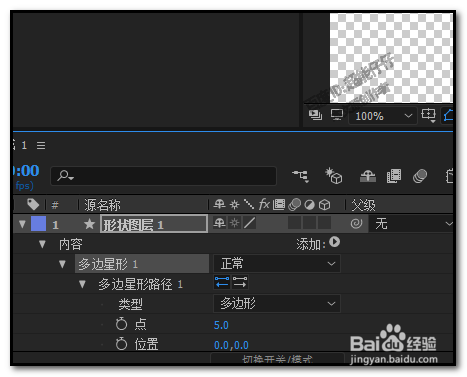Open 正常 blend mode dropdown
Viewport: 467px width, 377px height.
point(277,264)
